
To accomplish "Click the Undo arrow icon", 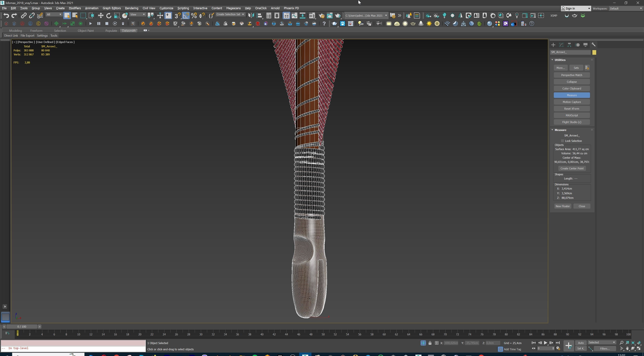I will tap(6, 15).
